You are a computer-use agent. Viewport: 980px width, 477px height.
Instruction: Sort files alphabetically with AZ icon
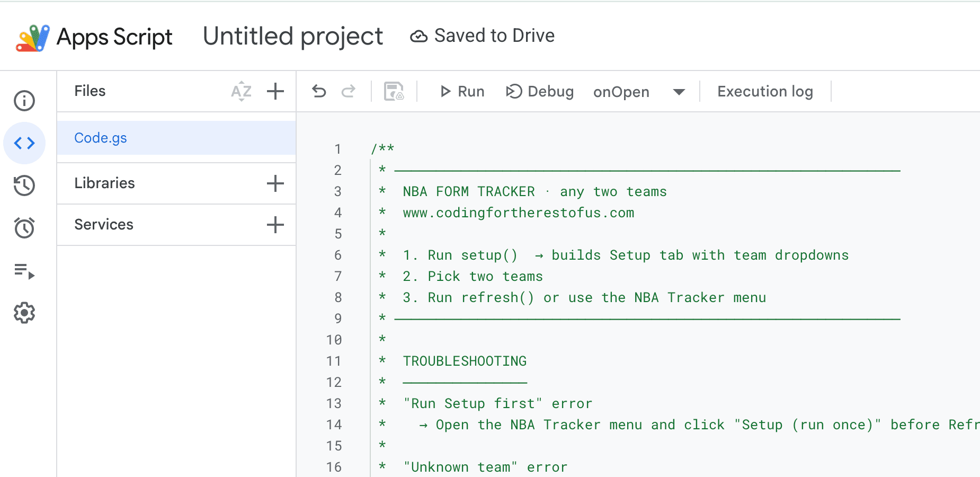241,91
